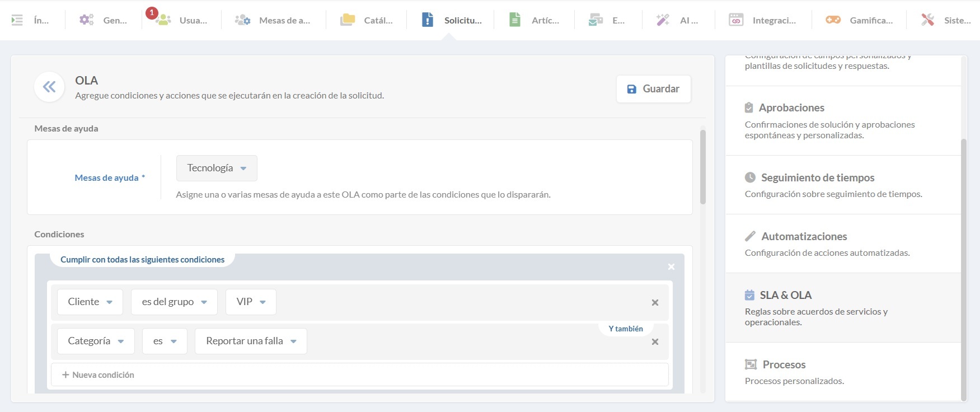Change 'Cumplir con todas las siguientes condiciones' mode

[x=142, y=260]
